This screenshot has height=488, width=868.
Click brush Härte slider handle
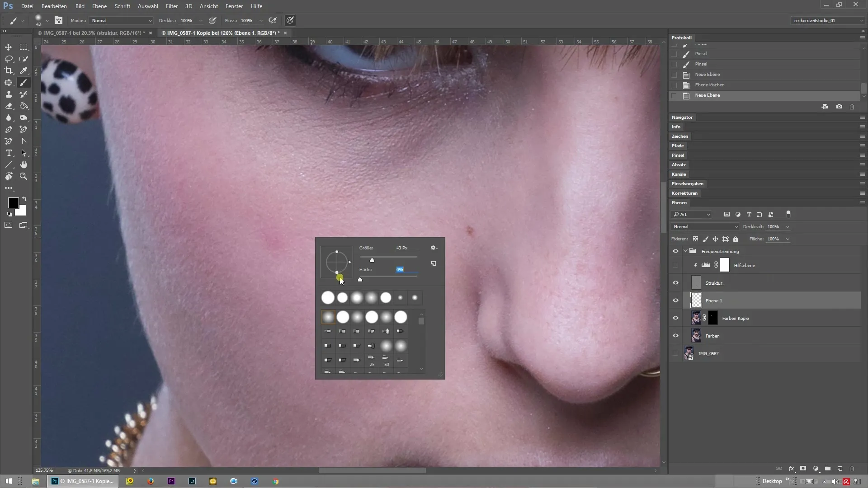[x=360, y=279]
